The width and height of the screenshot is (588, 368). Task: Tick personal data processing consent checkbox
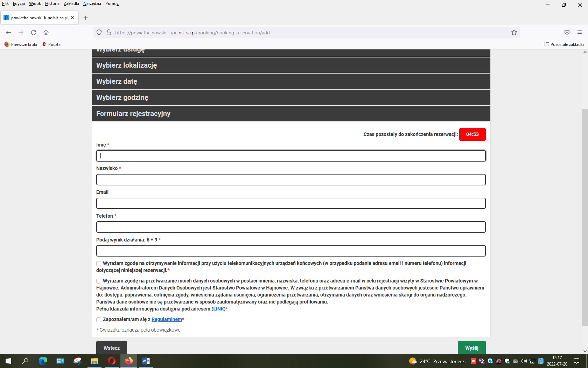click(99, 281)
